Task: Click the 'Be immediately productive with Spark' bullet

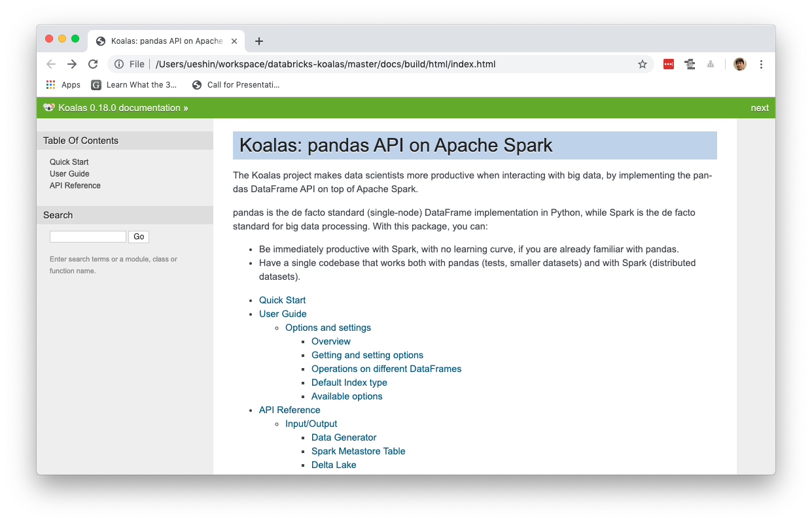Action: pos(469,249)
